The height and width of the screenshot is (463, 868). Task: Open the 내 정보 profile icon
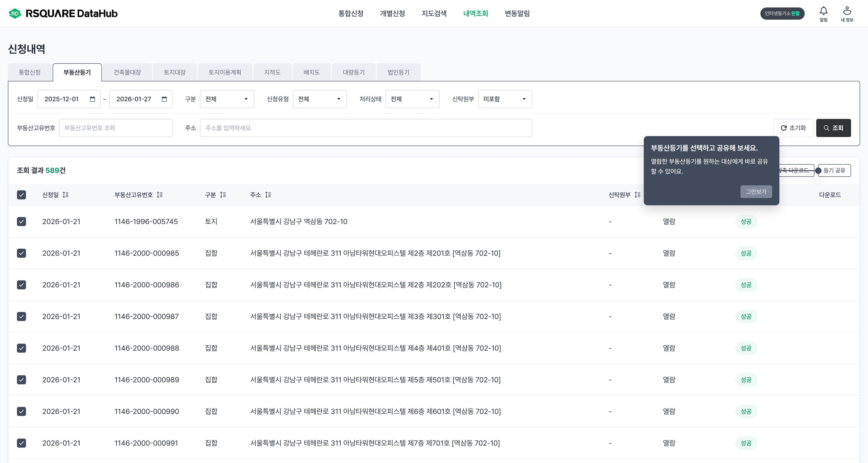[x=847, y=11]
